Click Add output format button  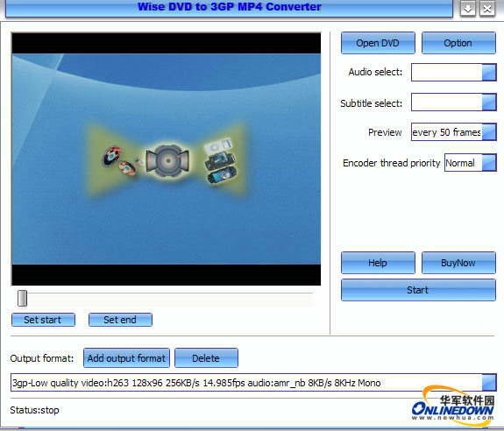coord(126,358)
